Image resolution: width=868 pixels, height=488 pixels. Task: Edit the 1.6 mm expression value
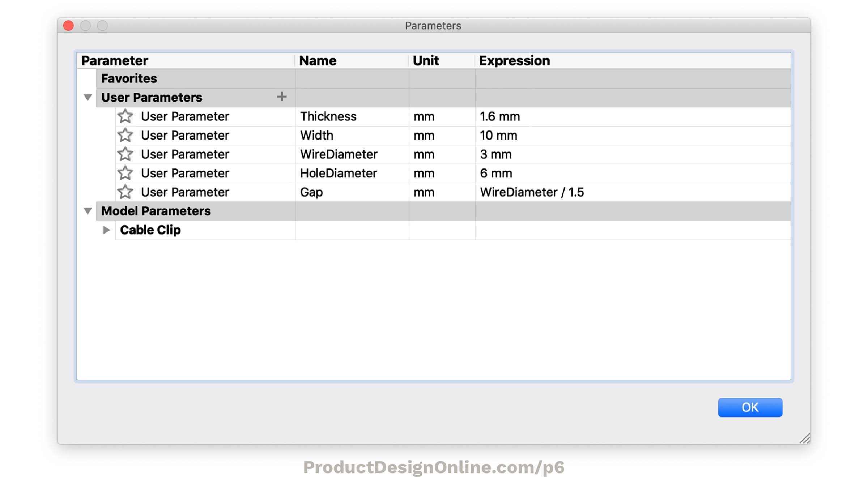point(633,116)
